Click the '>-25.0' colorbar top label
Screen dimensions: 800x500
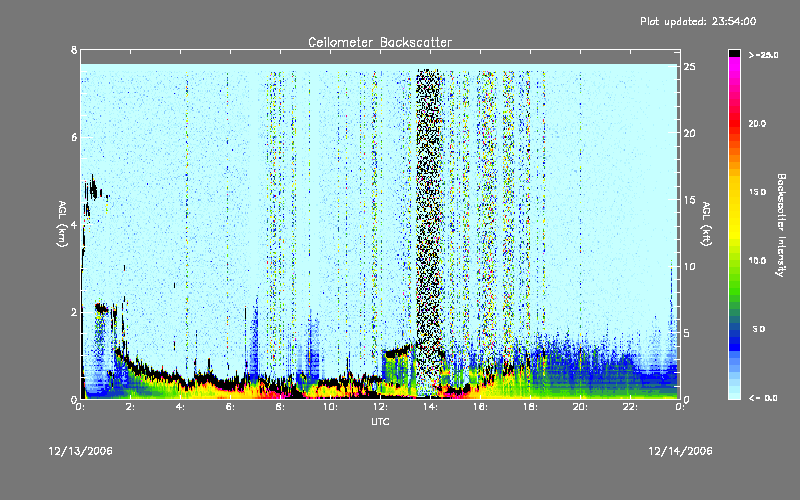[763, 55]
